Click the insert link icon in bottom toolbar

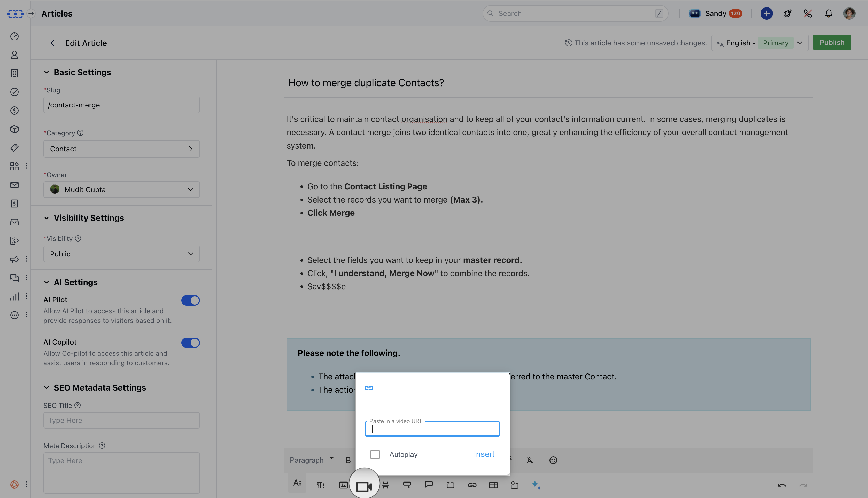coord(472,485)
